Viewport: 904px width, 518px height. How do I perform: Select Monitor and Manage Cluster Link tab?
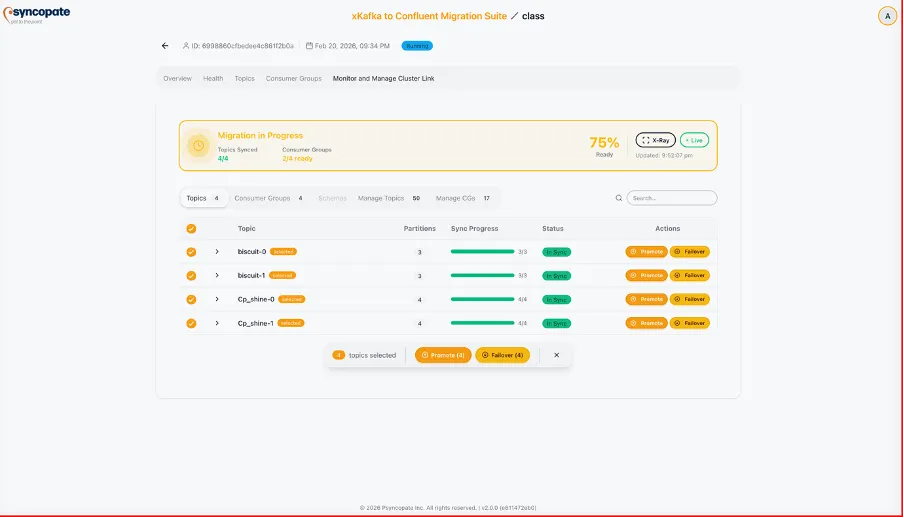383,78
